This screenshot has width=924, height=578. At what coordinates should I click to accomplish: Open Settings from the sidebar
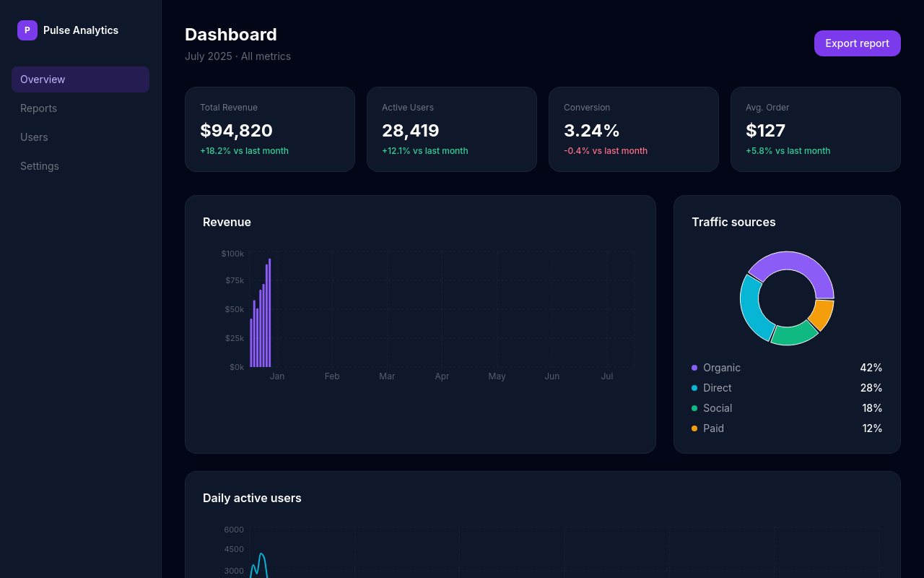pos(80,166)
